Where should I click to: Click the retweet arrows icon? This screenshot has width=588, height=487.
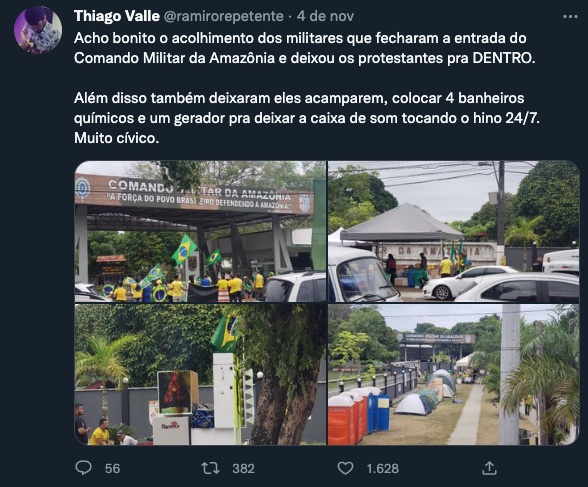tap(210, 468)
